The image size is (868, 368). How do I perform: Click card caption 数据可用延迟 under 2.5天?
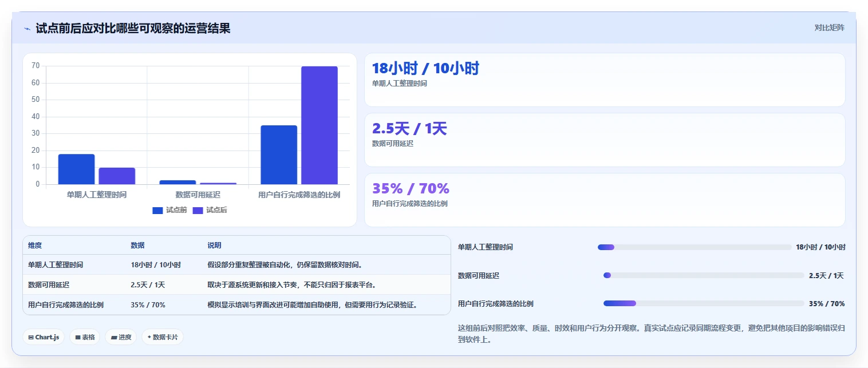393,143
